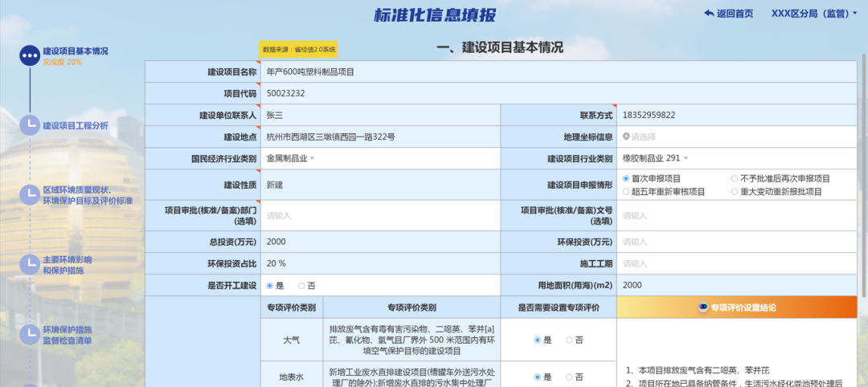This screenshot has width=868, height=387.
Task: Click the robot icon in 专项评价设置结论 header
Action: [x=703, y=308]
